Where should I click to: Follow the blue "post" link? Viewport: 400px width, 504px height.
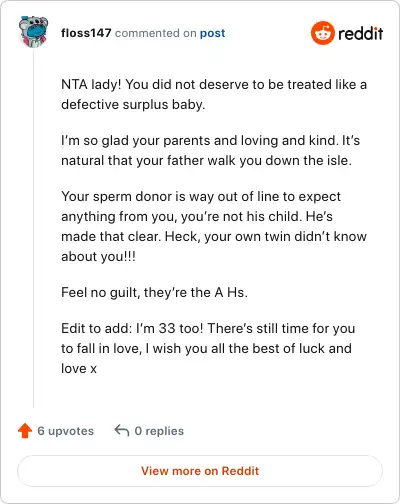pos(213,33)
